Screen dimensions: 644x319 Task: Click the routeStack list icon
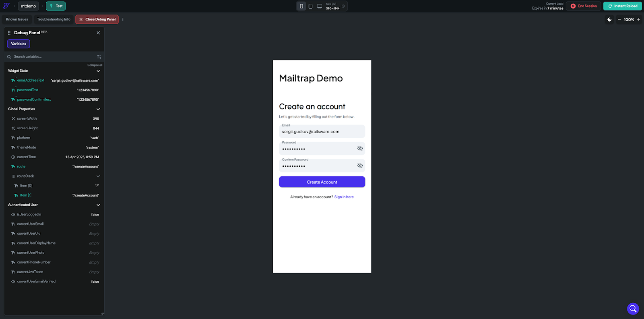coord(13,176)
